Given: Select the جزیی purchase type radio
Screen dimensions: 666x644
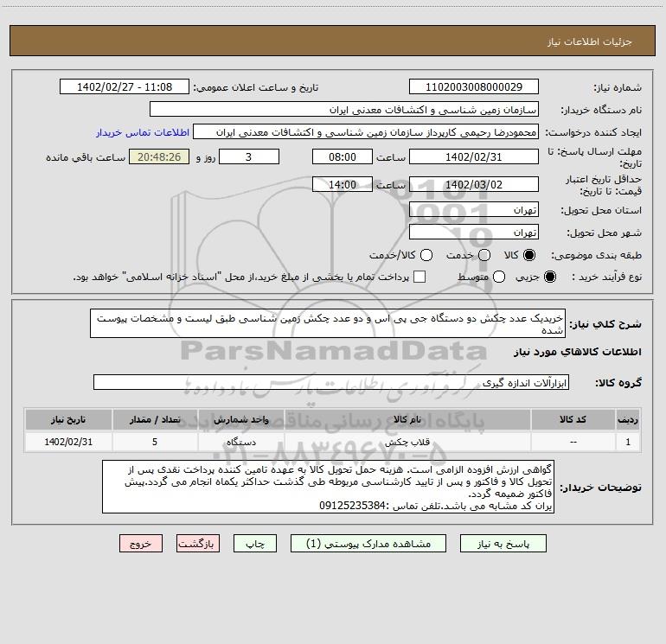Looking at the screenshot, I should [x=550, y=277].
